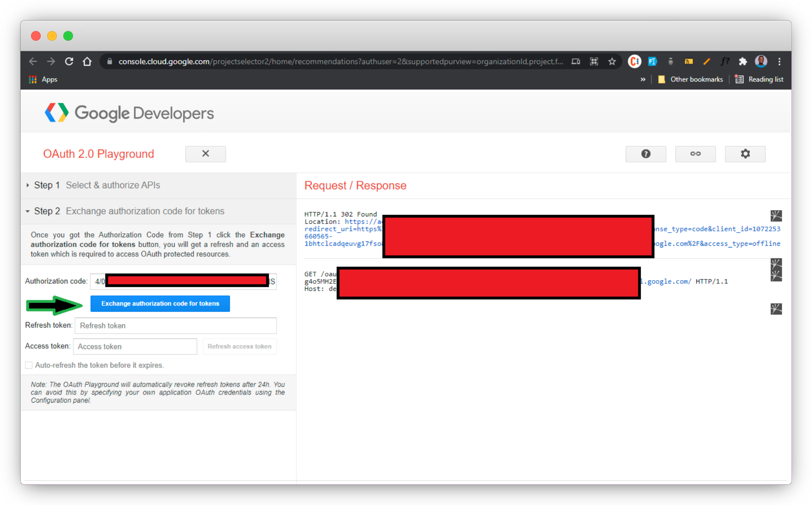The height and width of the screenshot is (505, 812).
Task: Go back to the previous page
Action: click(x=33, y=61)
